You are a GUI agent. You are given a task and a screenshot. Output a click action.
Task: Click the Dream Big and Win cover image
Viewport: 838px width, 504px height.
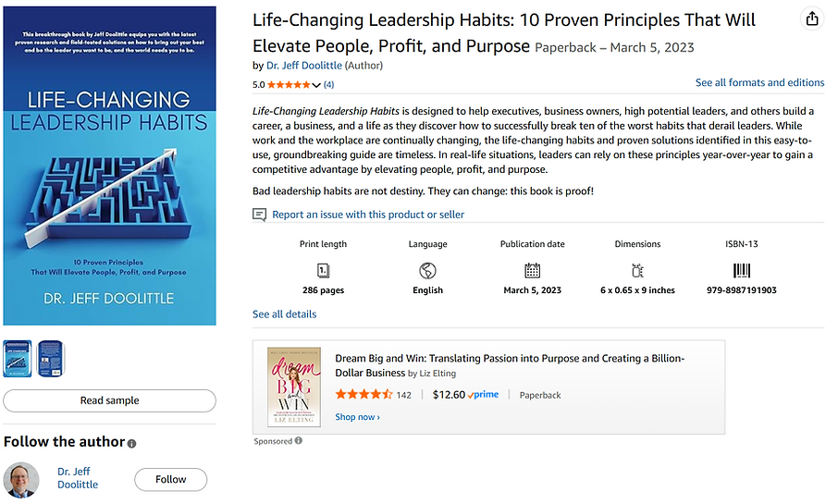click(x=293, y=387)
